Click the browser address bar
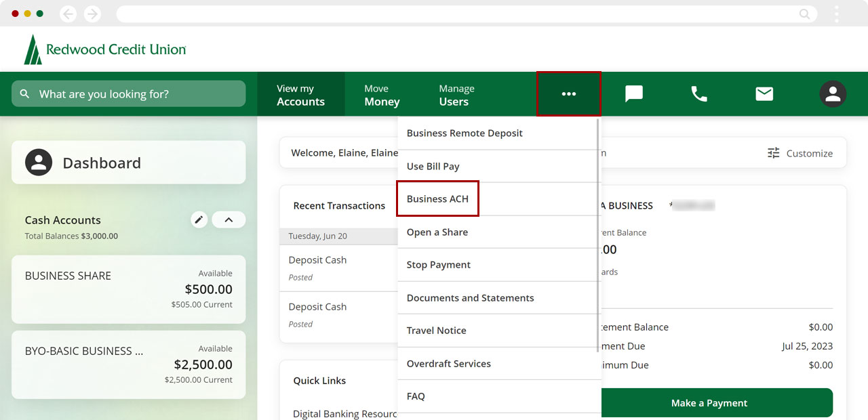This screenshot has height=420, width=868. point(467,14)
